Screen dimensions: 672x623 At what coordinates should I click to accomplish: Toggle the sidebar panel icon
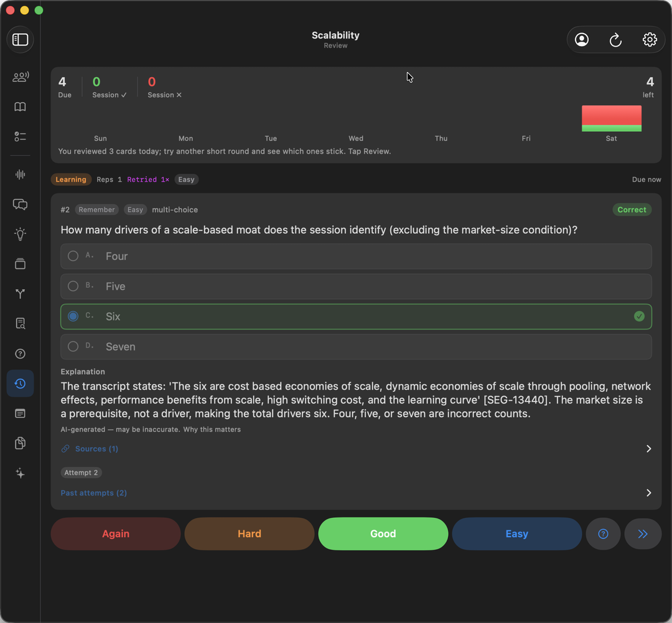(x=20, y=40)
